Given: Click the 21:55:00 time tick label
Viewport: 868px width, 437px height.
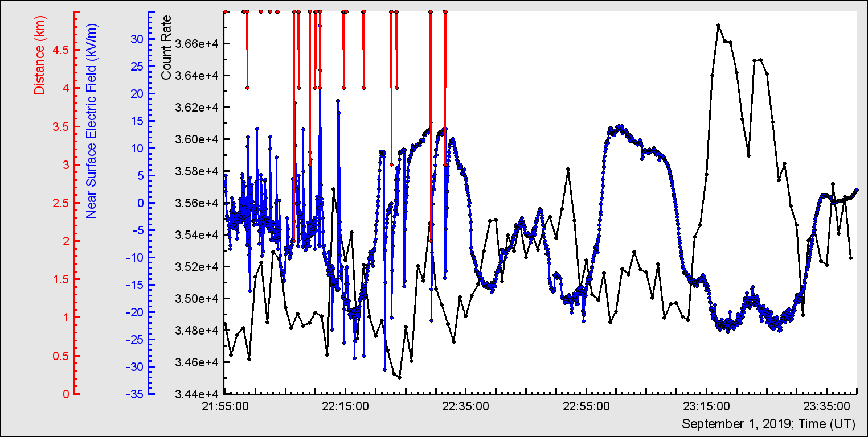Looking at the screenshot, I should (226, 406).
